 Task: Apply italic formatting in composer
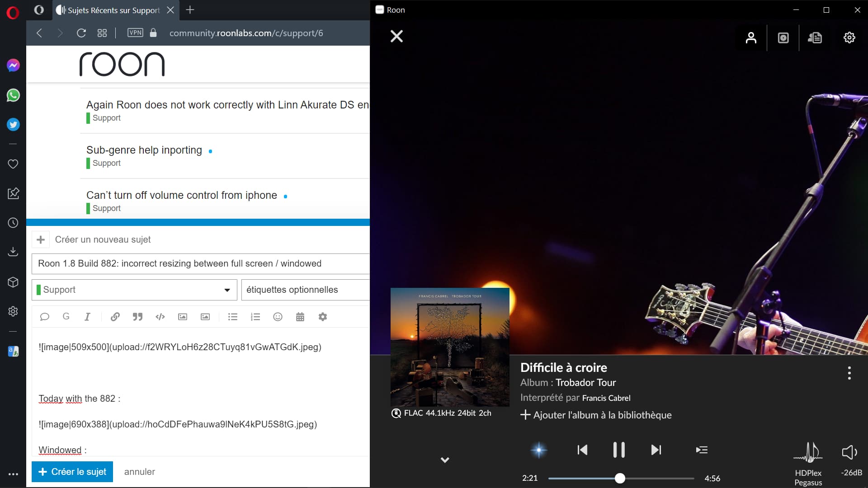pyautogui.click(x=87, y=317)
